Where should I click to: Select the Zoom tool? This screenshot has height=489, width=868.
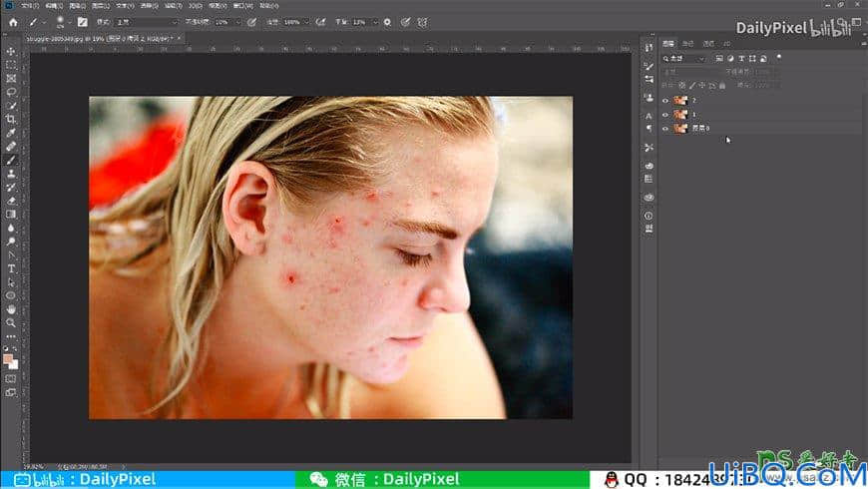(11, 323)
